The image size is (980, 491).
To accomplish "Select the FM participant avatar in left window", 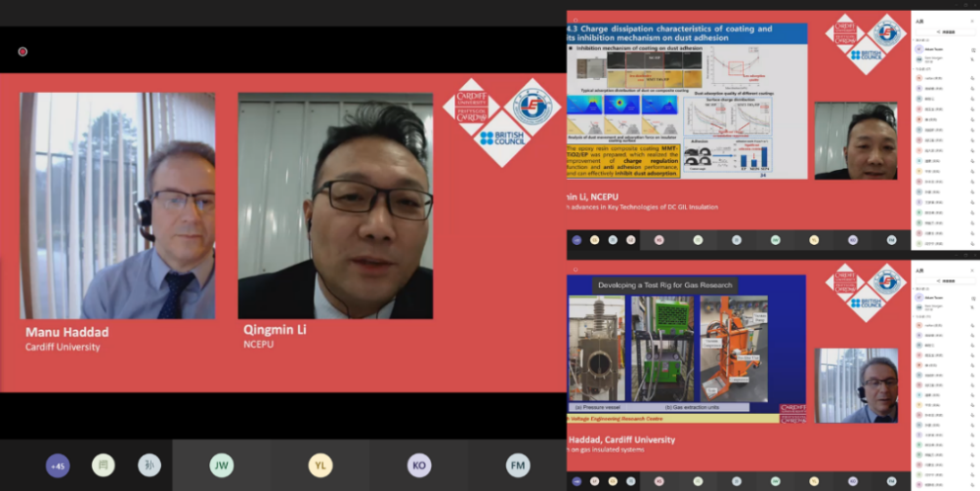I will click(x=517, y=466).
